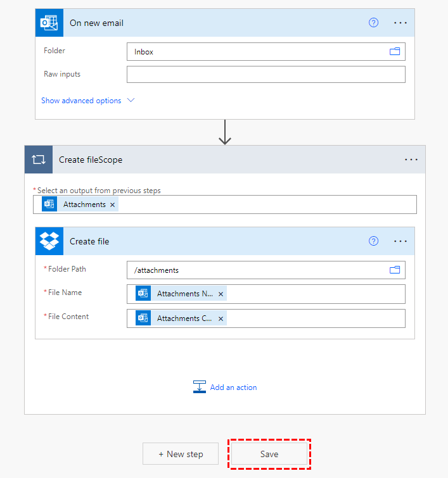Screen dimensions: 448x478
Task: Open help for the On new email trigger
Action: coord(373,23)
